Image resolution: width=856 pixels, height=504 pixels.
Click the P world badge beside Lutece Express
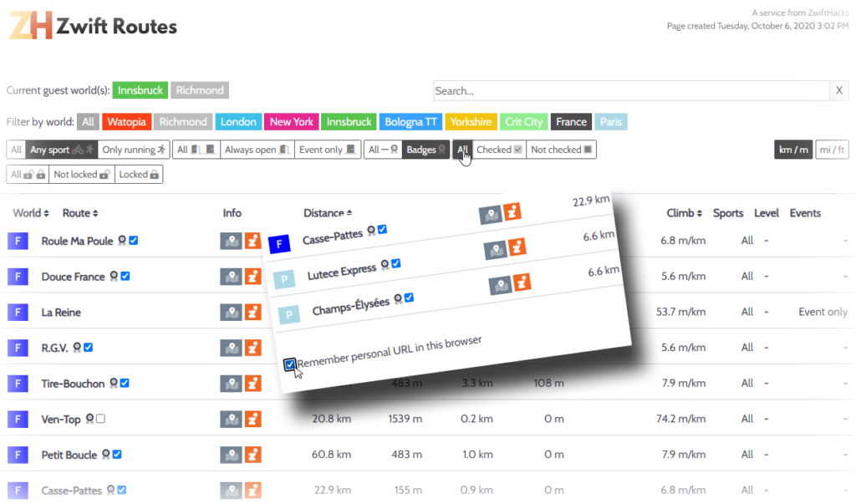284,279
